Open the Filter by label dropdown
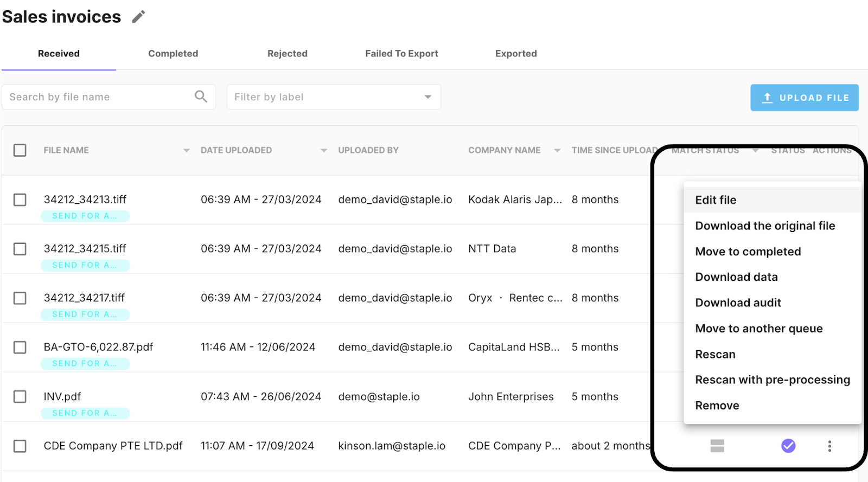The height and width of the screenshot is (482, 868). coord(334,97)
